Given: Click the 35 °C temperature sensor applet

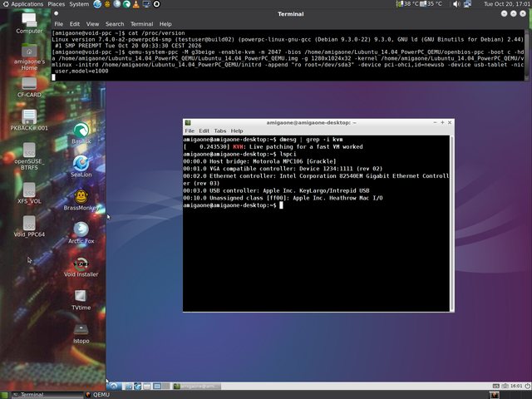Looking at the screenshot, I should pos(431,4).
